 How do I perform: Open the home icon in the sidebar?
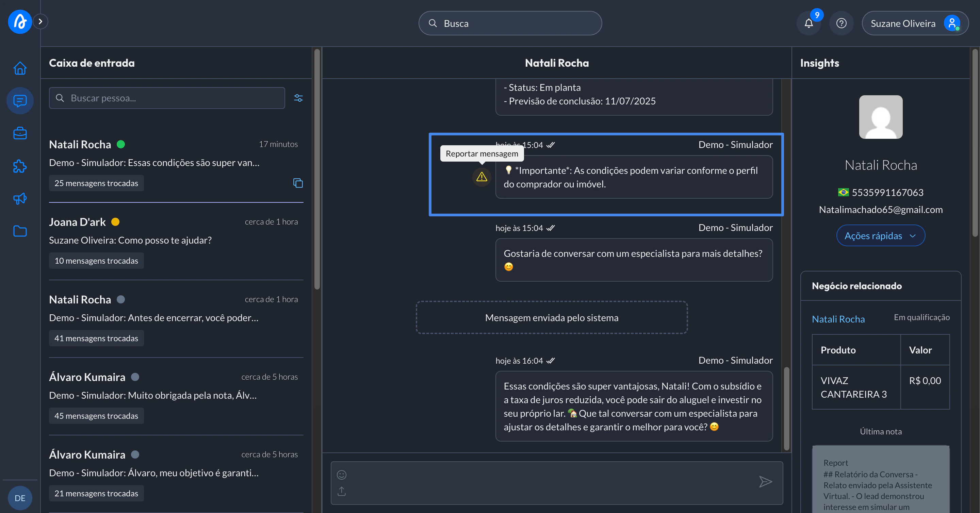20,68
